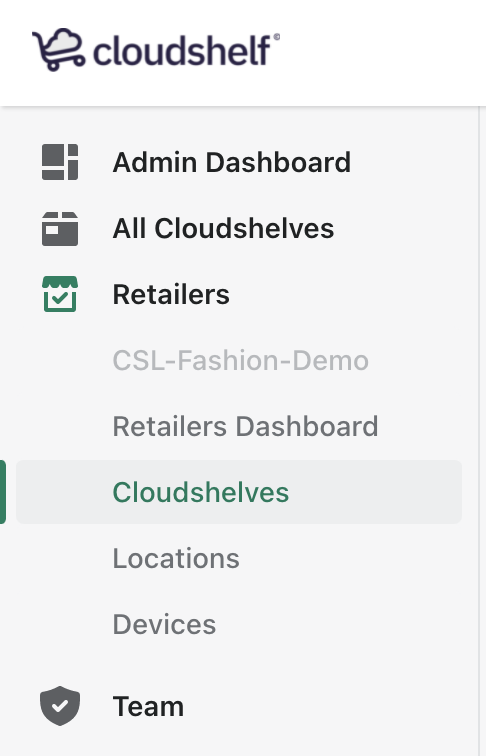
Task: Navigate to Locations
Action: coord(176,558)
